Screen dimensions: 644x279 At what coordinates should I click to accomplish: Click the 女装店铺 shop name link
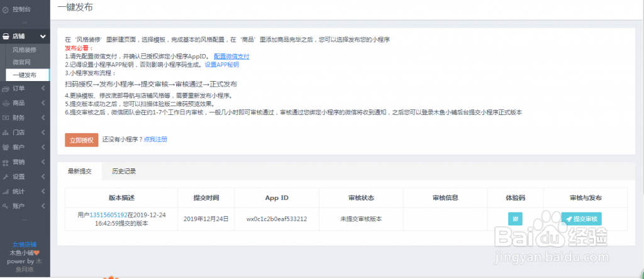click(25, 244)
